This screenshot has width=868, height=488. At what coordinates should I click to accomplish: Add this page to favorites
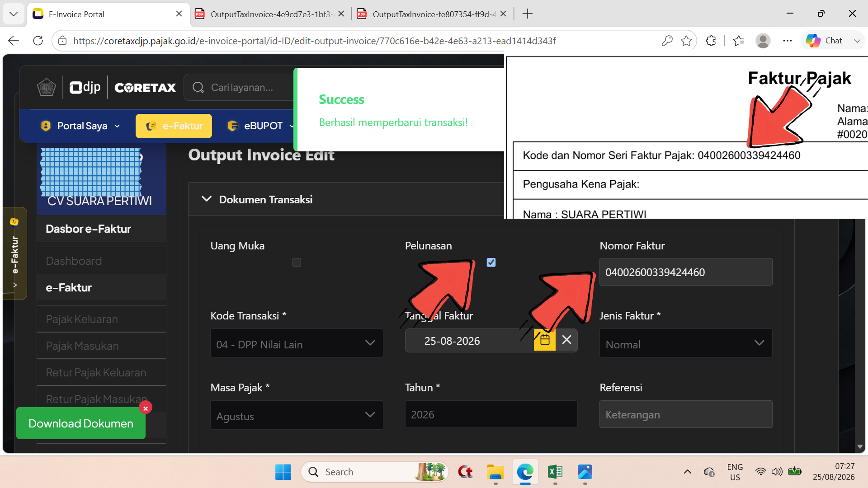(x=686, y=41)
